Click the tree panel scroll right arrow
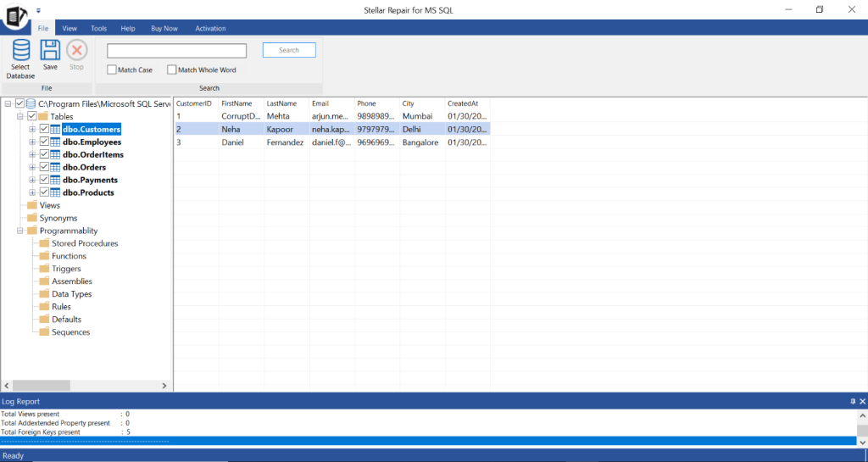 [x=164, y=385]
